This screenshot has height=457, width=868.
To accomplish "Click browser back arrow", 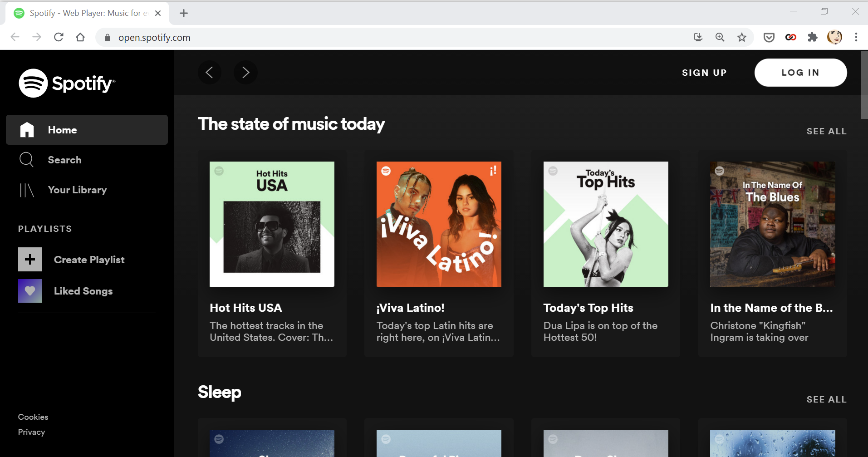I will (x=15, y=37).
